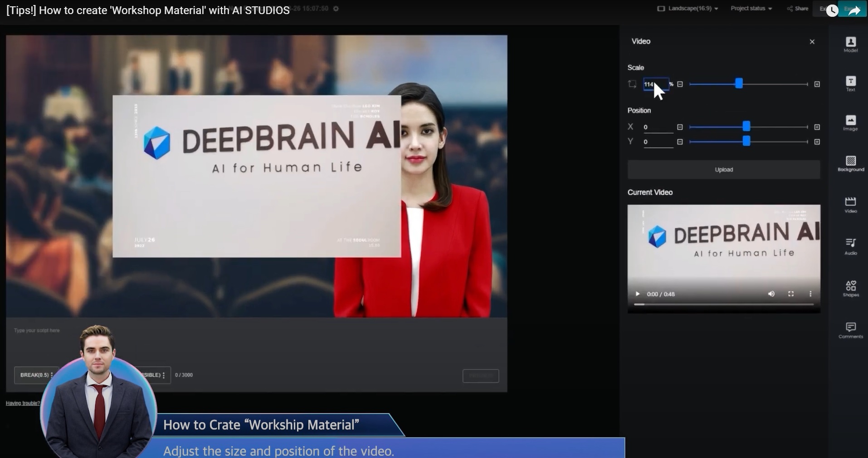Click the Upload button

tap(724, 169)
